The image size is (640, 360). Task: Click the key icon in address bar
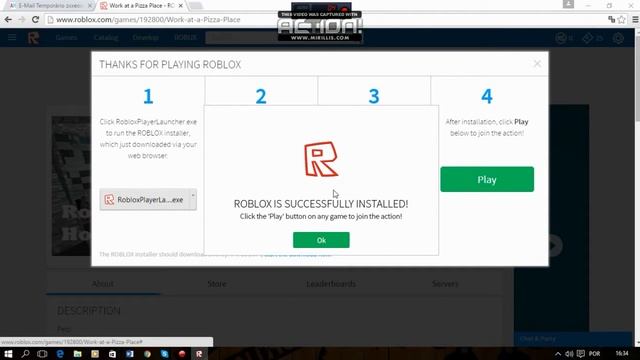coord(611,19)
